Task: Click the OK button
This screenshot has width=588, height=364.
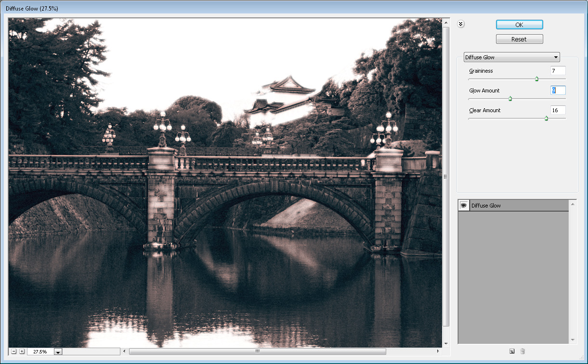Action: 519,25
